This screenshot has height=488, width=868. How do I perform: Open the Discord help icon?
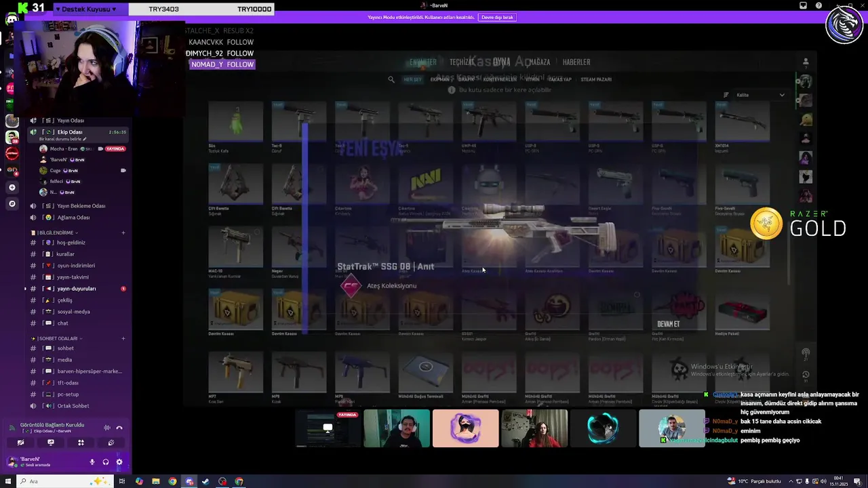click(x=818, y=5)
